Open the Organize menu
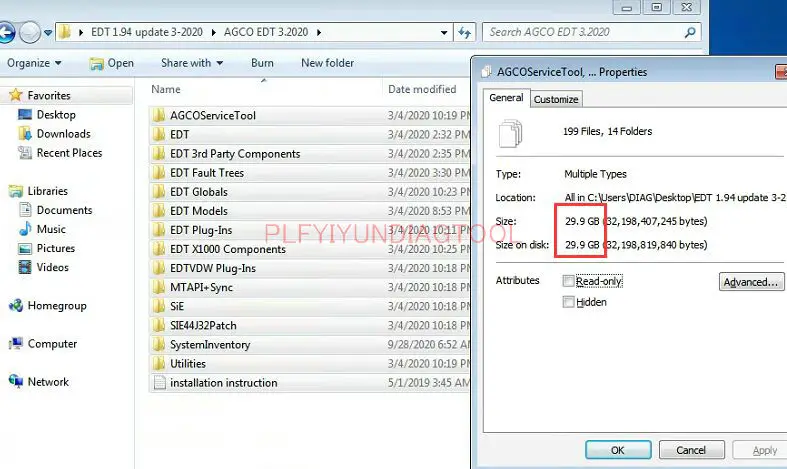This screenshot has height=469, width=787. pos(34,63)
